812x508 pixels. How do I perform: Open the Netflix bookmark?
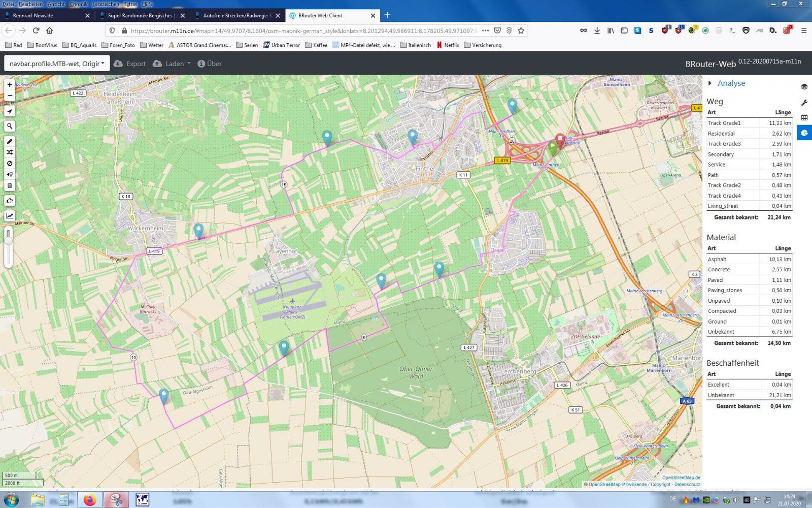[448, 45]
